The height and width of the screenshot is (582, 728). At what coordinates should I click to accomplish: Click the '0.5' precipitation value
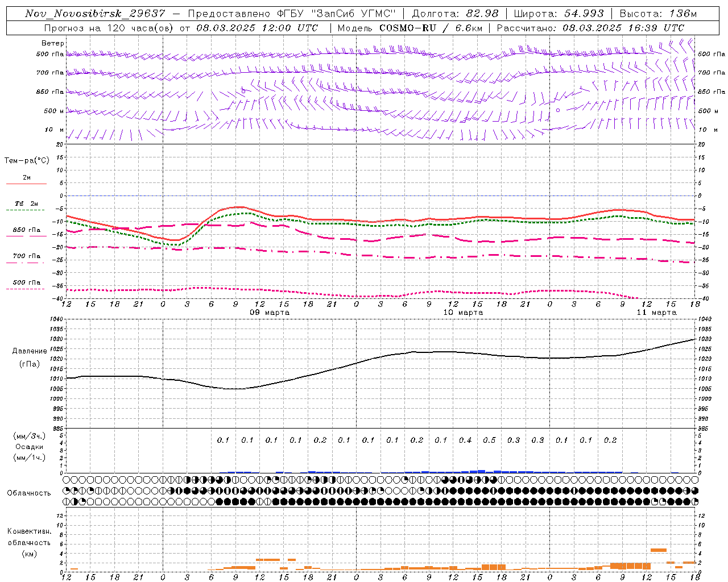(x=489, y=440)
